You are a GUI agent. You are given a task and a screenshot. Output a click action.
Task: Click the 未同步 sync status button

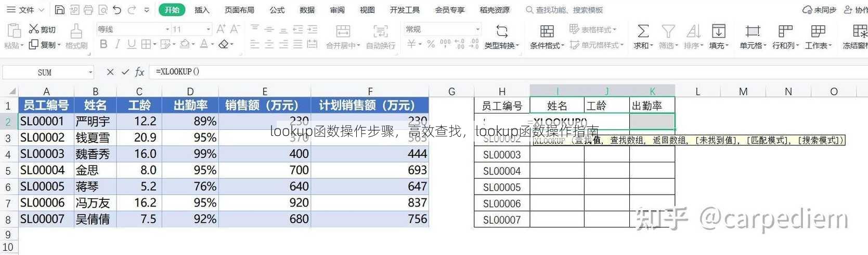[820, 10]
